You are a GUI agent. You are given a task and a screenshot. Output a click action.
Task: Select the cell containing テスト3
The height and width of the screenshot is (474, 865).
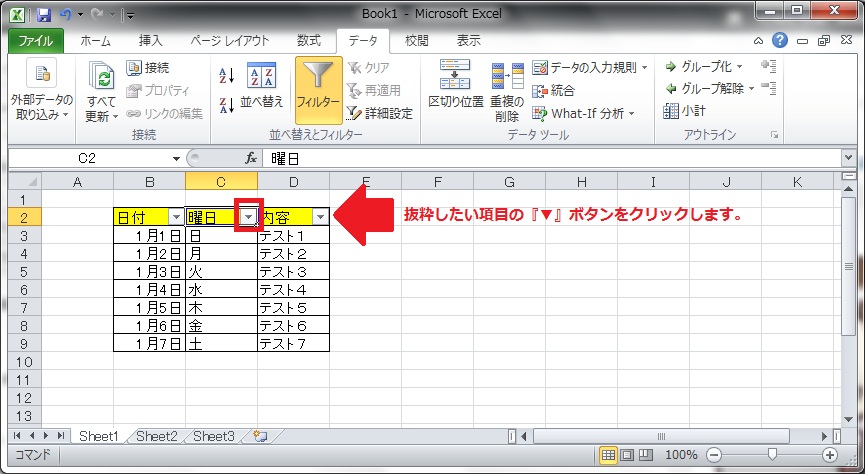[293, 271]
